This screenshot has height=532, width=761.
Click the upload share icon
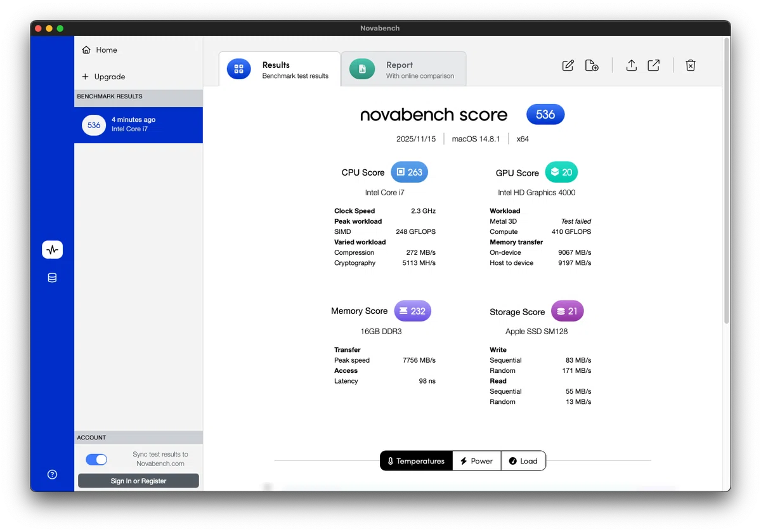pyautogui.click(x=632, y=65)
